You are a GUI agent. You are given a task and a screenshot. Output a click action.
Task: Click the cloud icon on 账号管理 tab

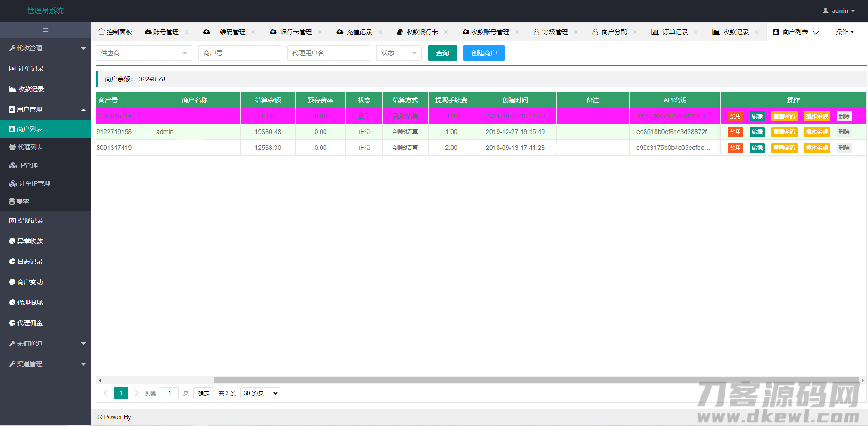point(148,32)
